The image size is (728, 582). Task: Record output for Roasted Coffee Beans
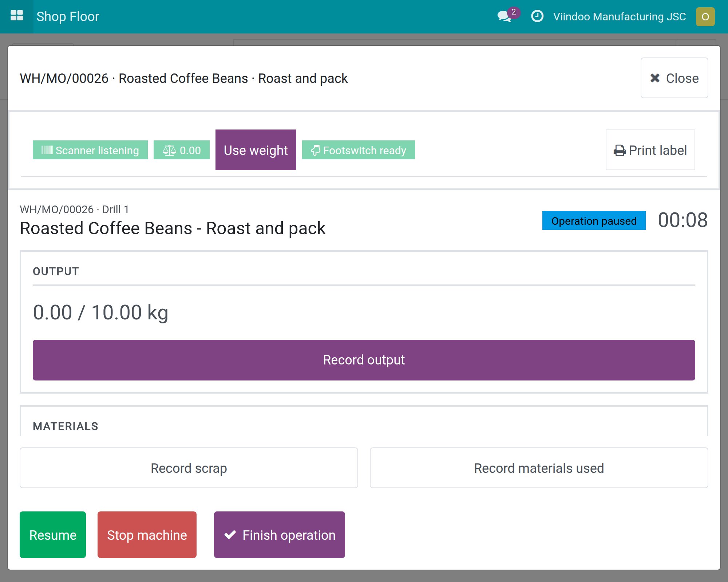coord(364,360)
